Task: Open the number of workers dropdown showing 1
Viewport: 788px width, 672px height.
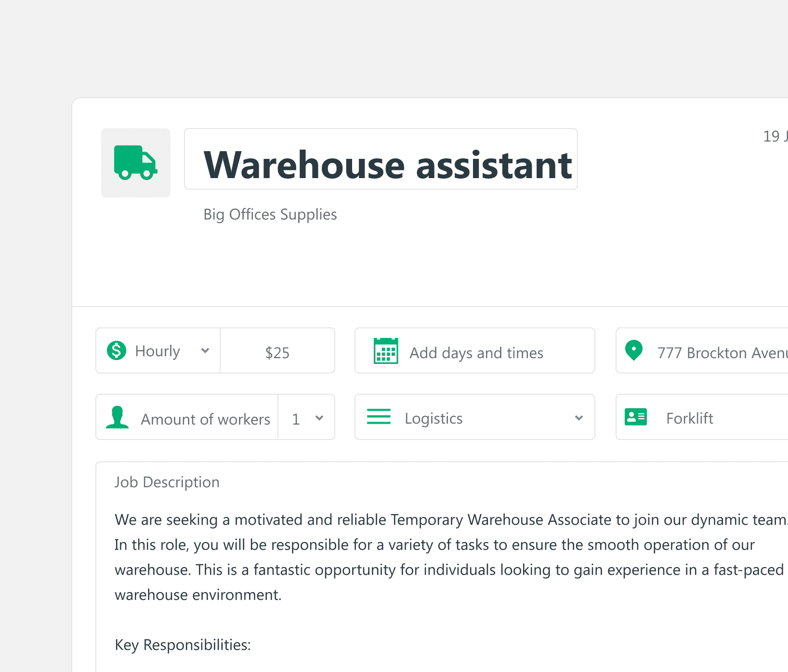Action: (306, 418)
